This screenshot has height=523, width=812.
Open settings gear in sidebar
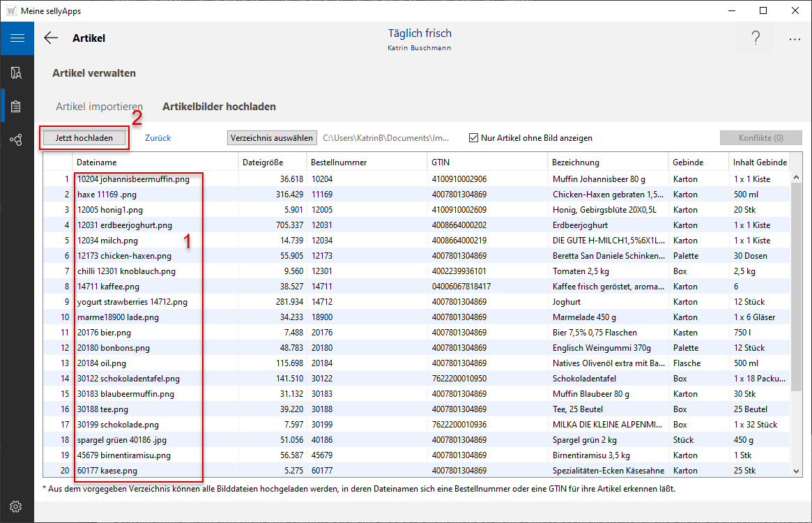click(x=17, y=506)
